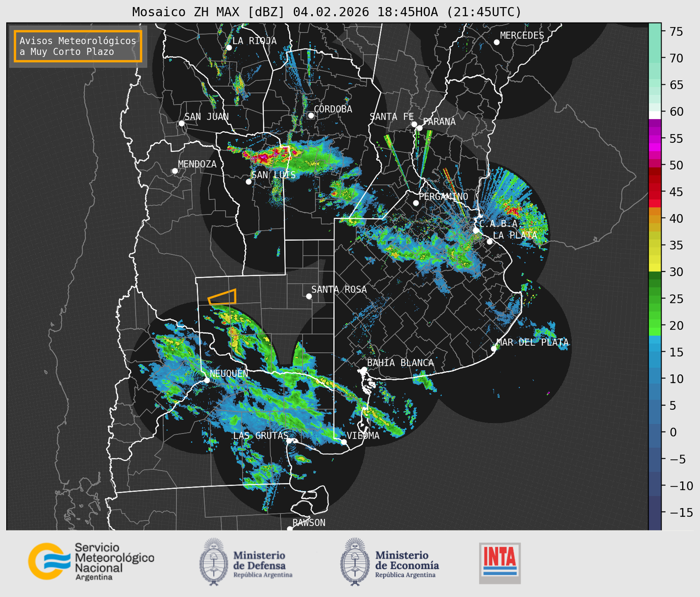Click the BAHÍA BLANCA city marker dot
This screenshot has width=700, height=597.
[x=364, y=369]
